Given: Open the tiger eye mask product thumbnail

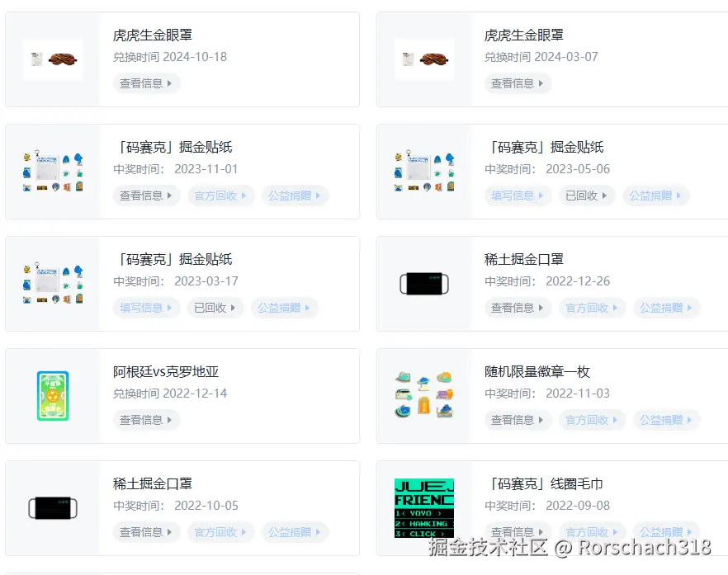Looking at the screenshot, I should coord(52,59).
